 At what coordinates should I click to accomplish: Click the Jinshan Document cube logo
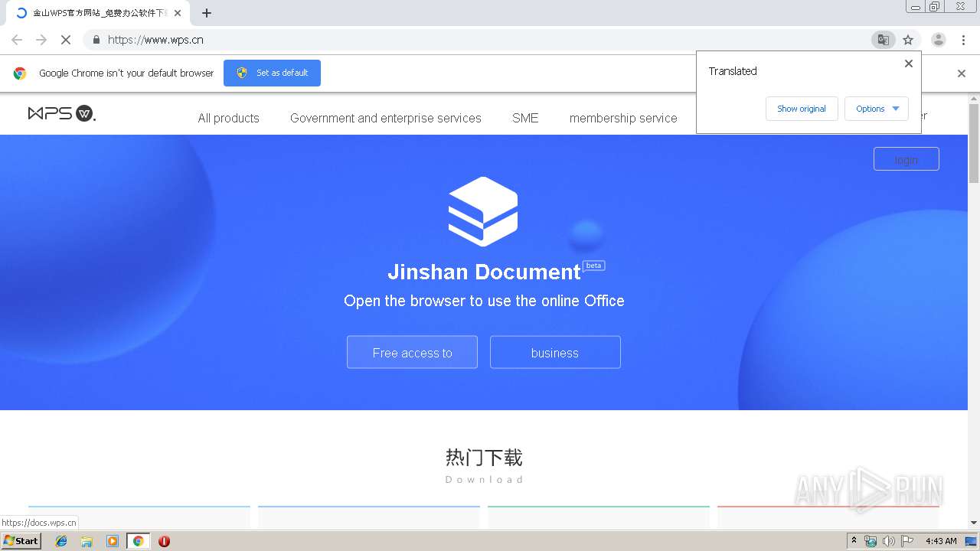pyautogui.click(x=483, y=211)
